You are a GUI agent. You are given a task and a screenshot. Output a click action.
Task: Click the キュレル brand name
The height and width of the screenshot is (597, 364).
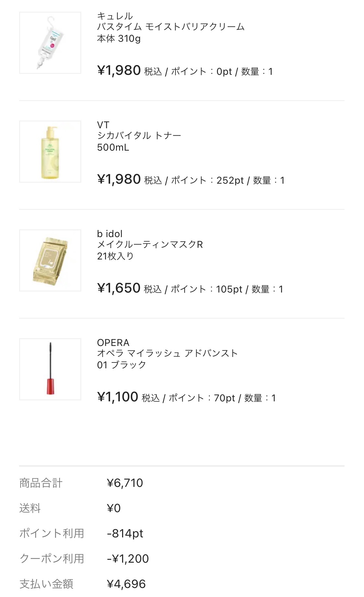pos(115,16)
